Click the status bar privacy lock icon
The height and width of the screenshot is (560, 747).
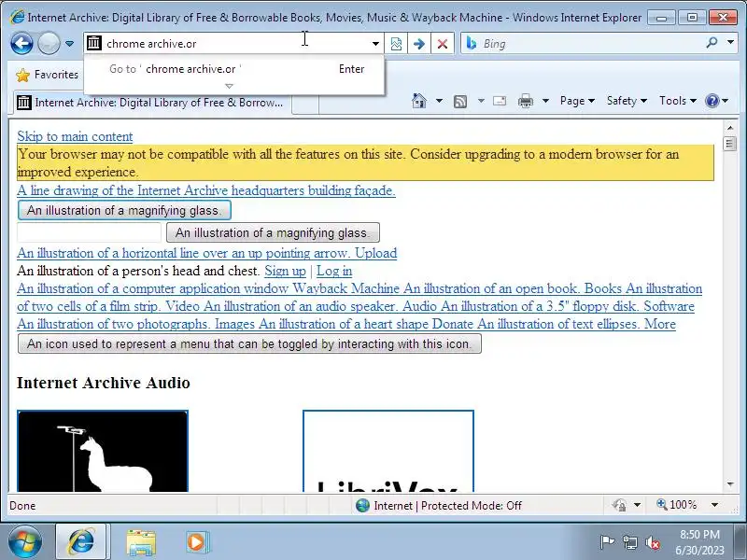point(619,505)
